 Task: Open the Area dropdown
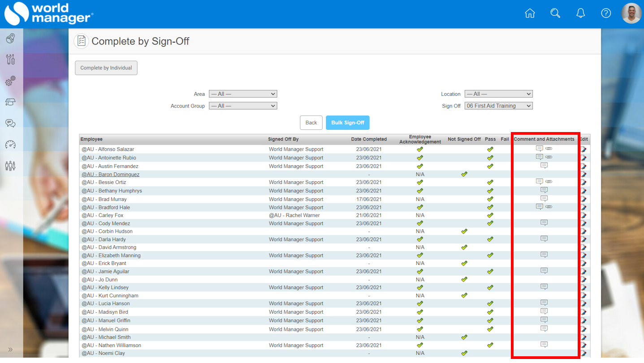243,94
